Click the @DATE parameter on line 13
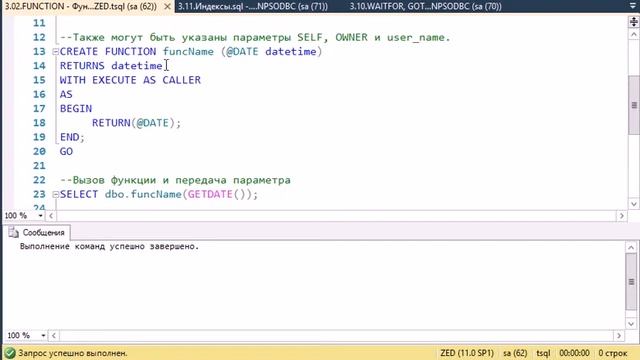640x360 pixels. point(242,52)
